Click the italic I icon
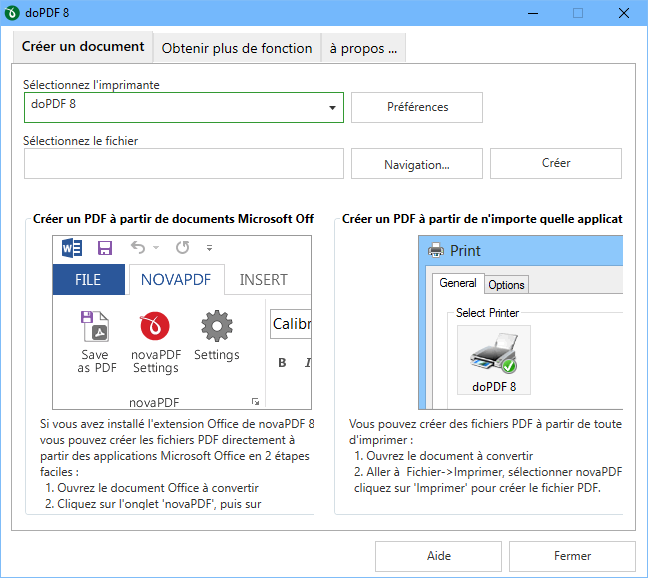 tap(307, 363)
